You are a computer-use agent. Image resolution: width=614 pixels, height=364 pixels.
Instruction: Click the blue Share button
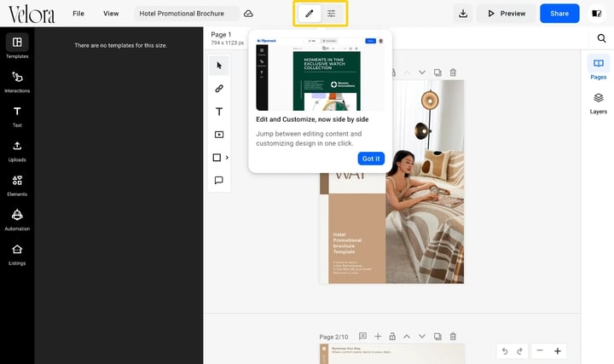coord(559,14)
